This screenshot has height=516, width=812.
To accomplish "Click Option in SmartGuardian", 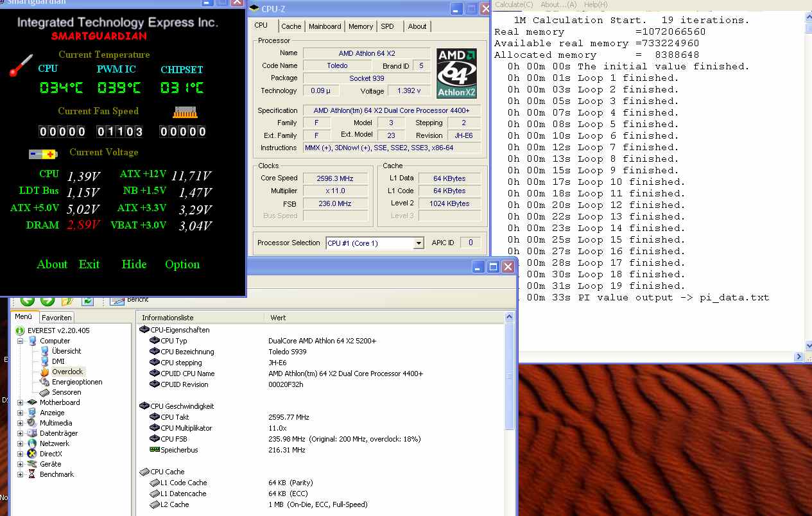I will coord(182,264).
